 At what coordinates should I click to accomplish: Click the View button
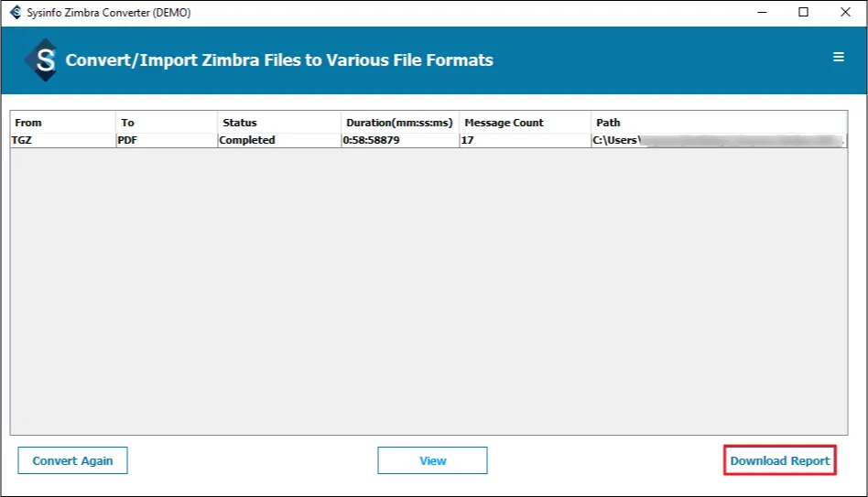point(432,460)
